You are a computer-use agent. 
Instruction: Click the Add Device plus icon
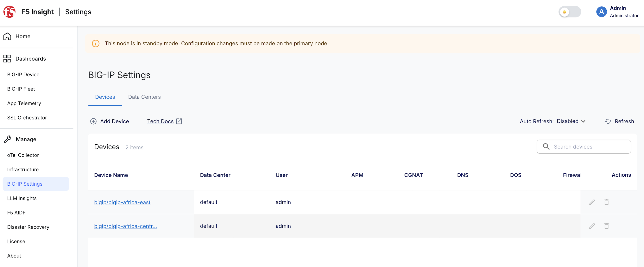coord(93,121)
